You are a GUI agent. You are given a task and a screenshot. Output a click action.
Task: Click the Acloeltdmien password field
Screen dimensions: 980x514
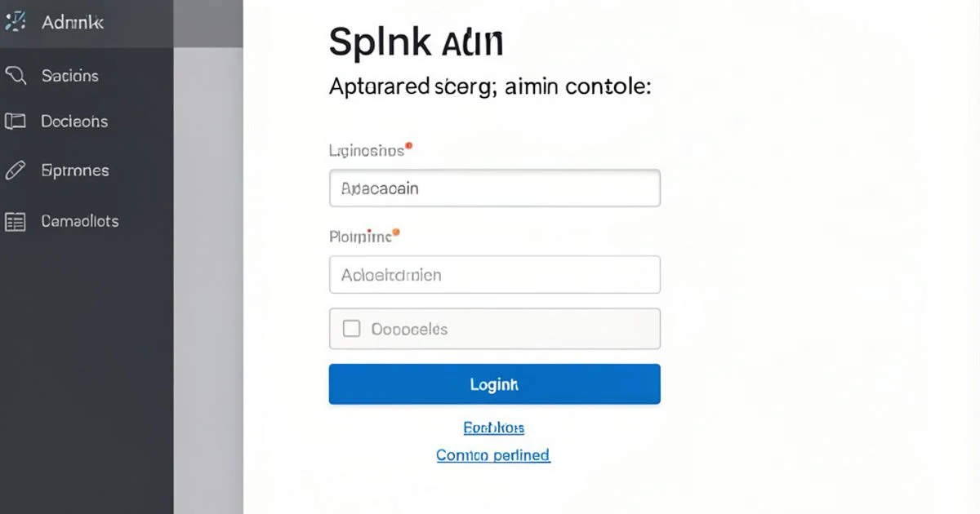(494, 274)
